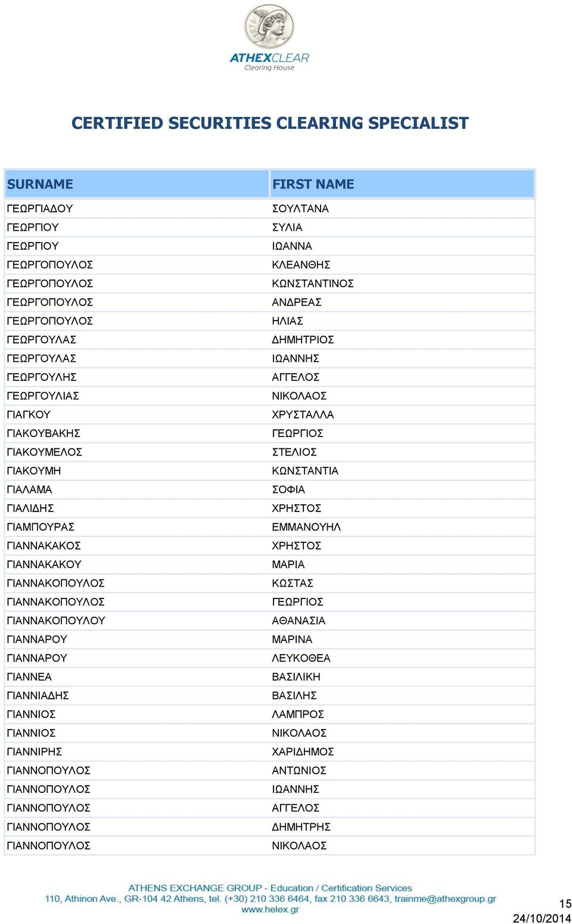572x924 pixels.
Task: Select surname ΓΙΑΝΝΑΚΑΚΟΥ
Action: (44, 565)
